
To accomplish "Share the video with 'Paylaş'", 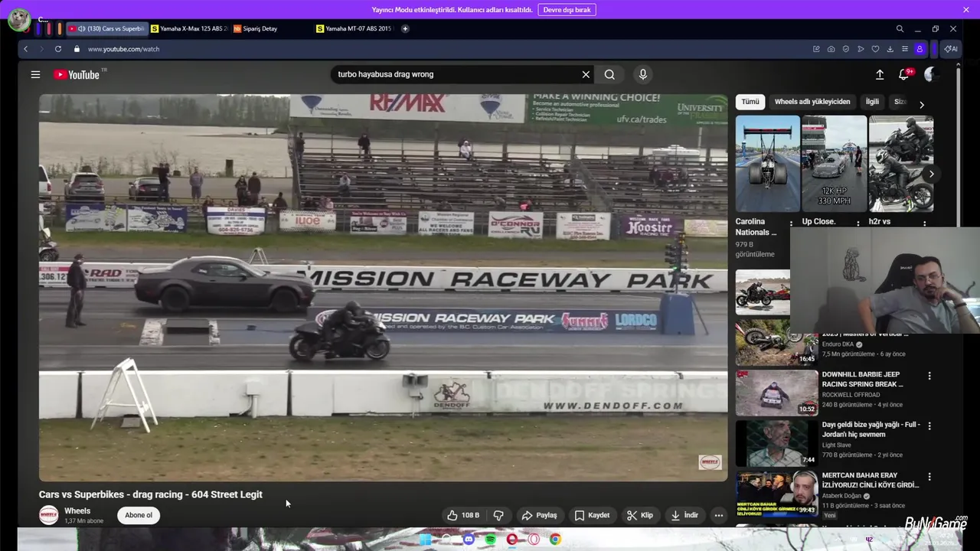I will tap(539, 515).
